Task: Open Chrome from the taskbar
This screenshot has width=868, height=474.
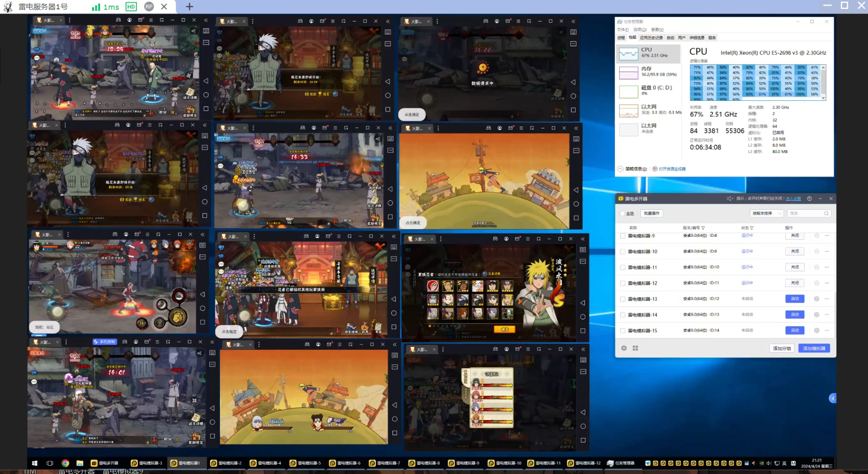Action: click(x=65, y=463)
